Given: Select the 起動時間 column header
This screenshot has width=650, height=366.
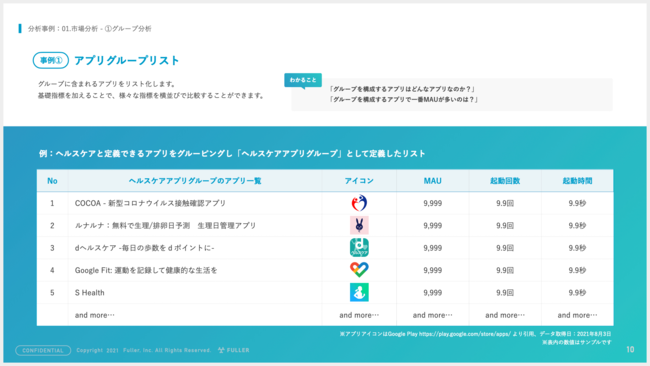Looking at the screenshot, I should click(577, 181).
